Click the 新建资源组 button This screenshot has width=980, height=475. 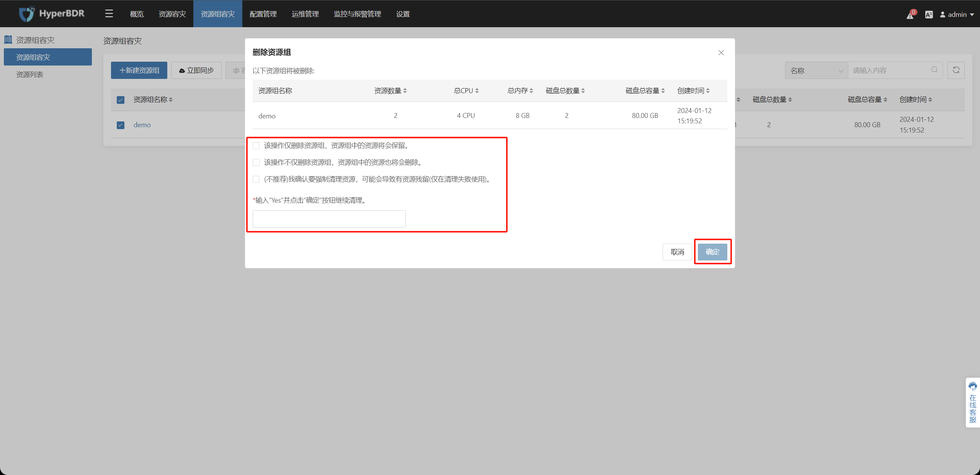(139, 70)
